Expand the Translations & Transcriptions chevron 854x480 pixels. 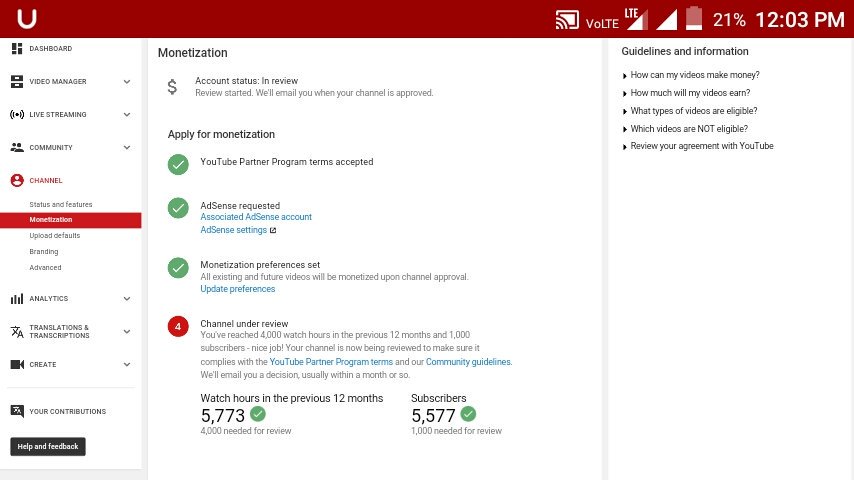[127, 331]
